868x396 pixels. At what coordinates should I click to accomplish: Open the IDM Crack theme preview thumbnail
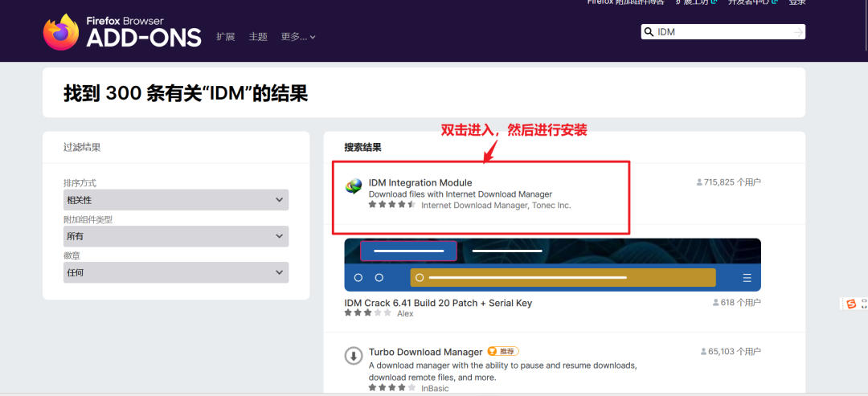[x=552, y=265]
